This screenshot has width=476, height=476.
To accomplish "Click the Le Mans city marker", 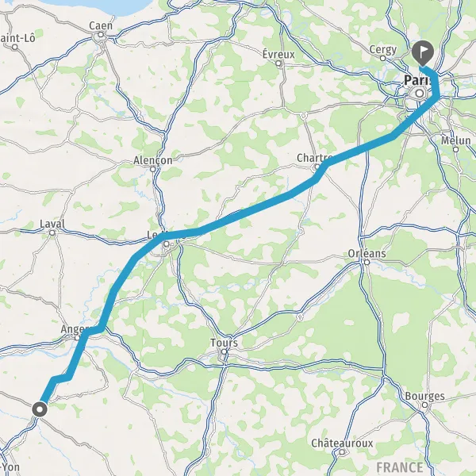I will pos(167,244).
